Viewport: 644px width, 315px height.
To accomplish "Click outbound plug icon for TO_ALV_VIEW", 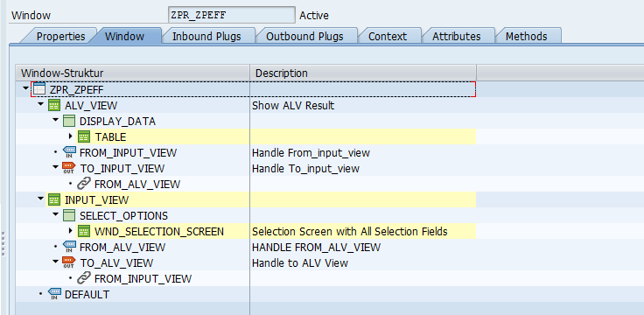I will [x=68, y=262].
